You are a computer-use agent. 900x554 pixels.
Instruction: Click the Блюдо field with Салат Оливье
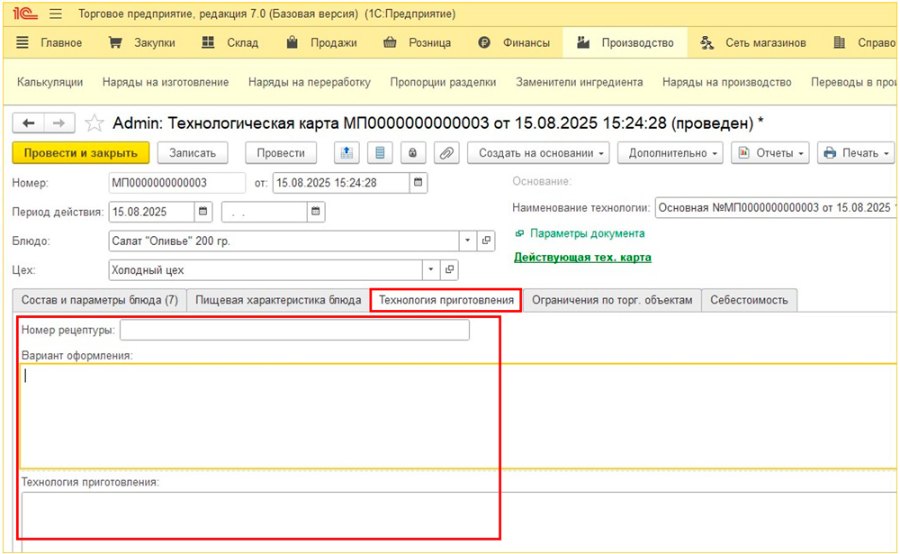point(284,241)
